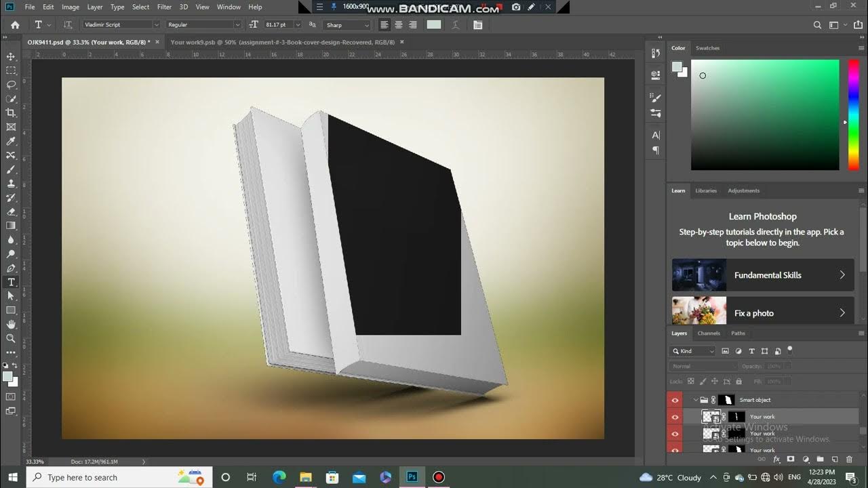Hide the Smart object group
The width and height of the screenshot is (868, 488).
[x=675, y=400]
